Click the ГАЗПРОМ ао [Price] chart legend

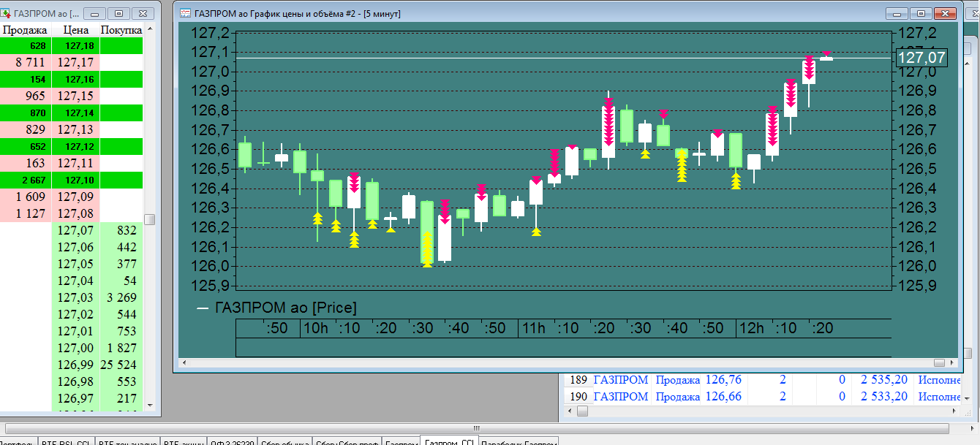point(276,308)
